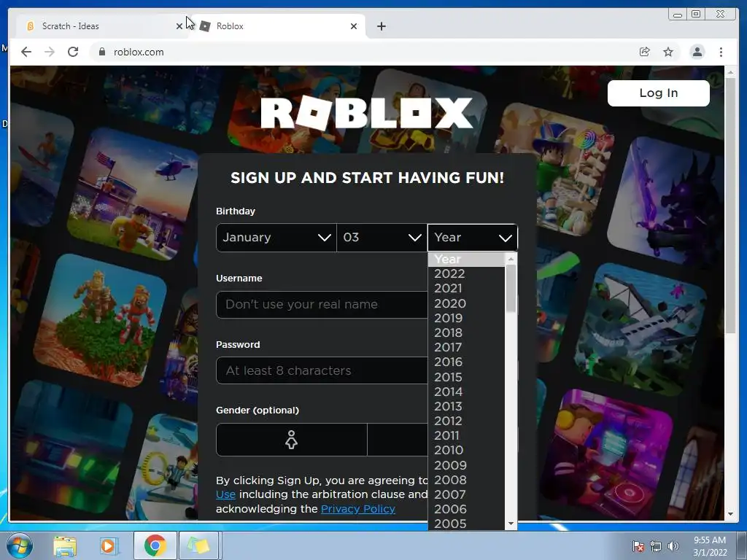The height and width of the screenshot is (560, 747).
Task: Open the Chrome three-dot menu
Action: pyautogui.click(x=721, y=52)
